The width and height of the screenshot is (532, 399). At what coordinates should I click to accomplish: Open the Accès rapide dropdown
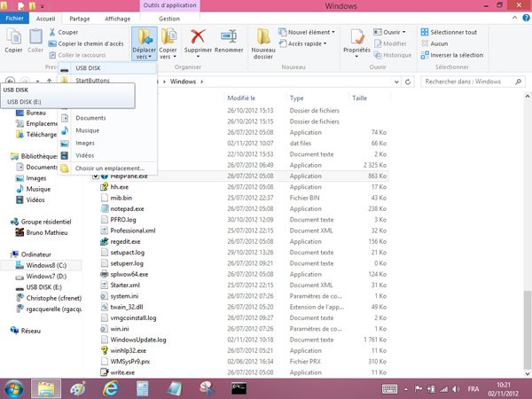tap(302, 43)
